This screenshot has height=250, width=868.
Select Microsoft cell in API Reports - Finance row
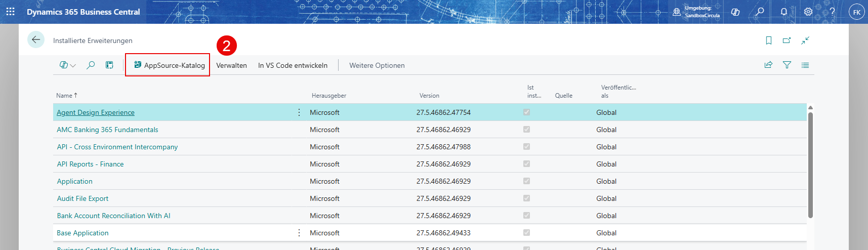coord(324,164)
